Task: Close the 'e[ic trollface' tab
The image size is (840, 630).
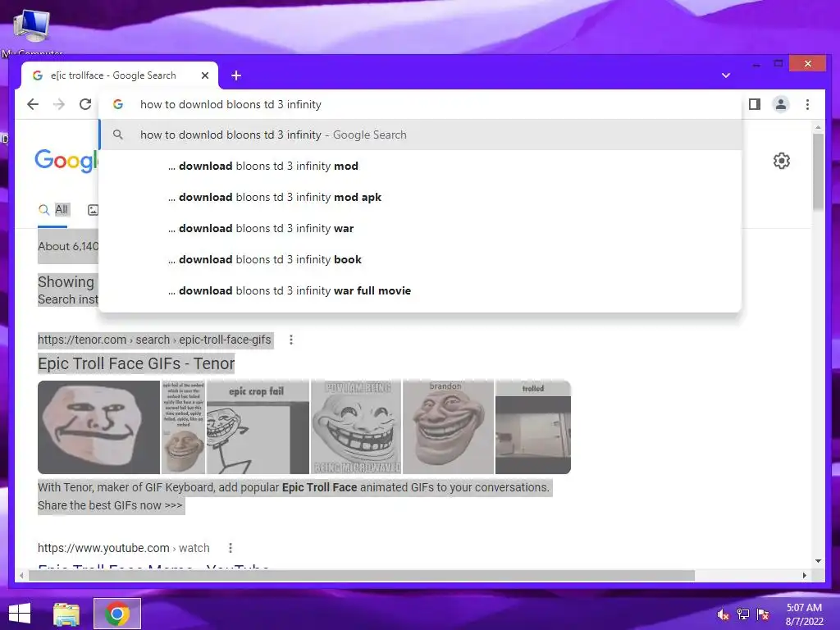Action: tap(204, 75)
